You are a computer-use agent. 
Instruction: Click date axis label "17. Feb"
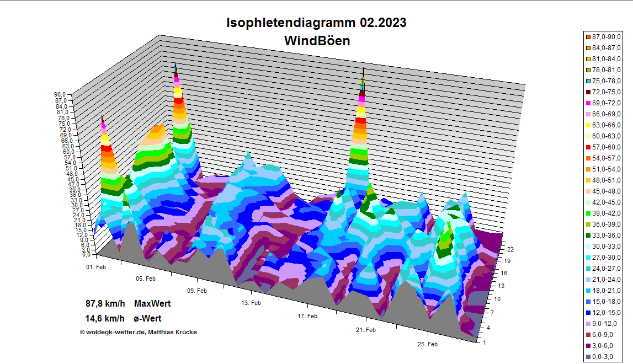pos(307,317)
